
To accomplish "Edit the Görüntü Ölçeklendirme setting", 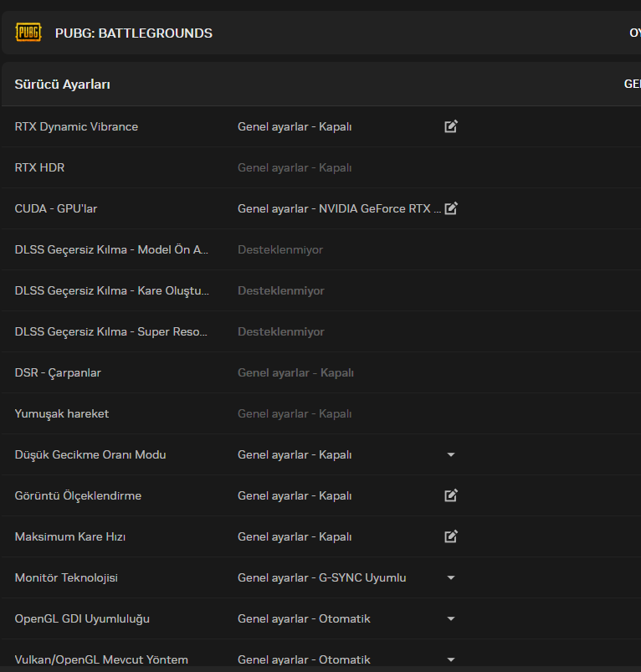I will 451,495.
